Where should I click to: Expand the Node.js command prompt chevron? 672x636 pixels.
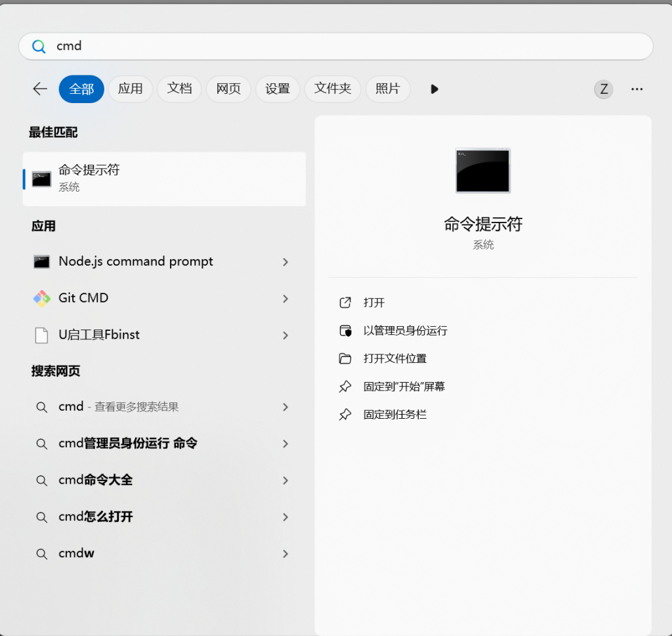point(285,261)
